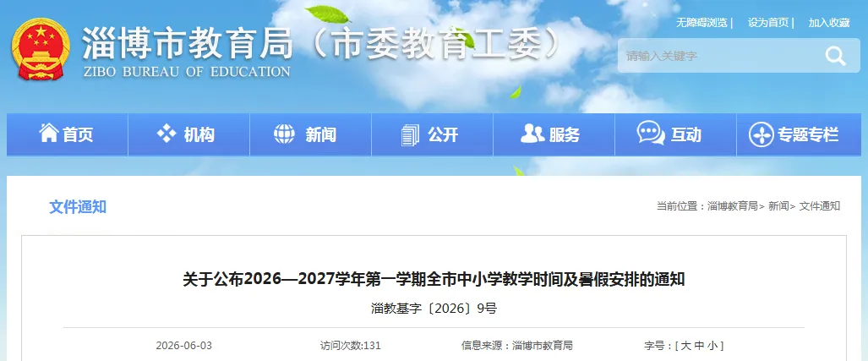
Task: Click the national emblem logo
Action: pos(41,49)
